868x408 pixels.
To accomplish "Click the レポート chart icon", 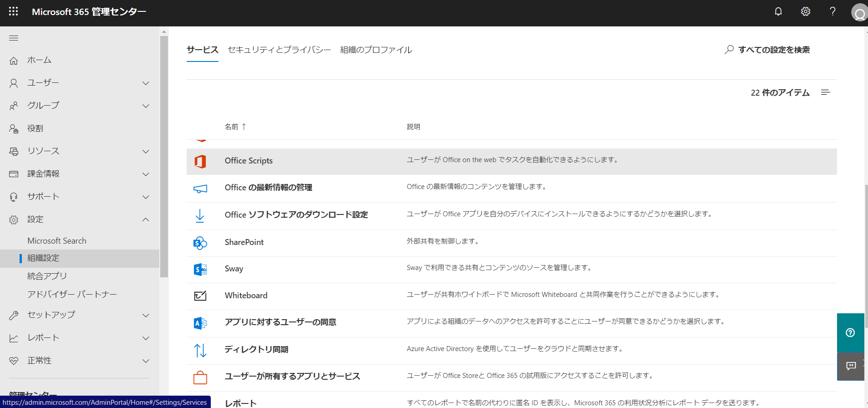I will click(x=14, y=338).
